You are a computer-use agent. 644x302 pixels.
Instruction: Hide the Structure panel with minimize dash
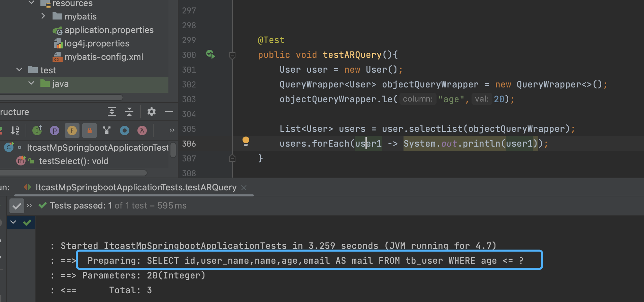pos(169,112)
